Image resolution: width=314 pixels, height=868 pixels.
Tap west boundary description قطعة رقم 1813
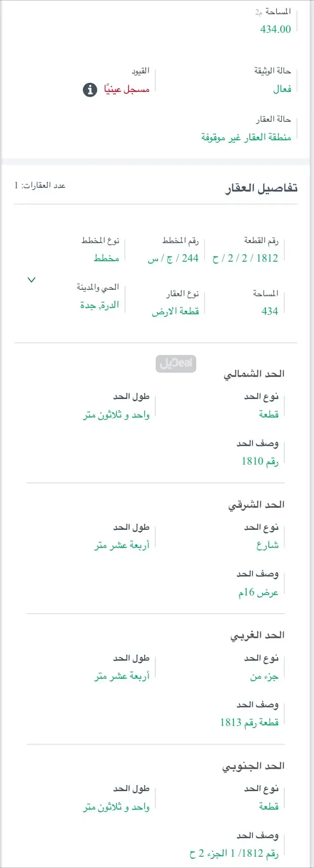(249, 722)
